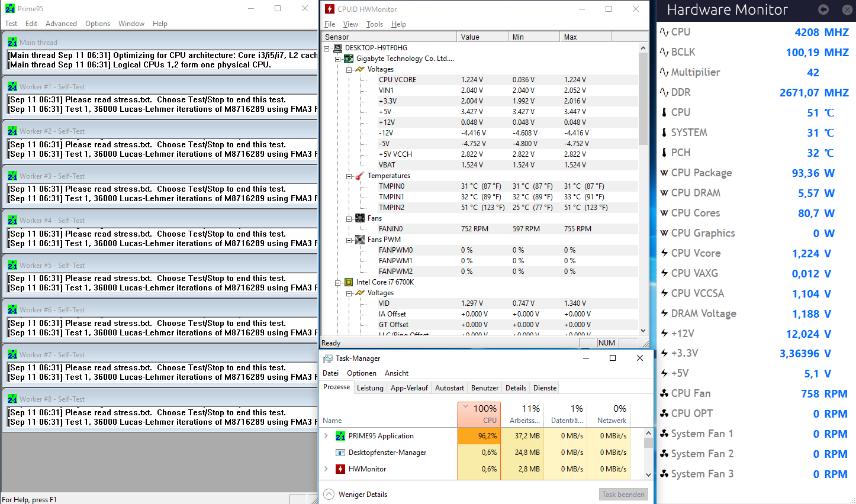Click the Weniger Details toggle button
The image size is (856, 504).
point(355,495)
